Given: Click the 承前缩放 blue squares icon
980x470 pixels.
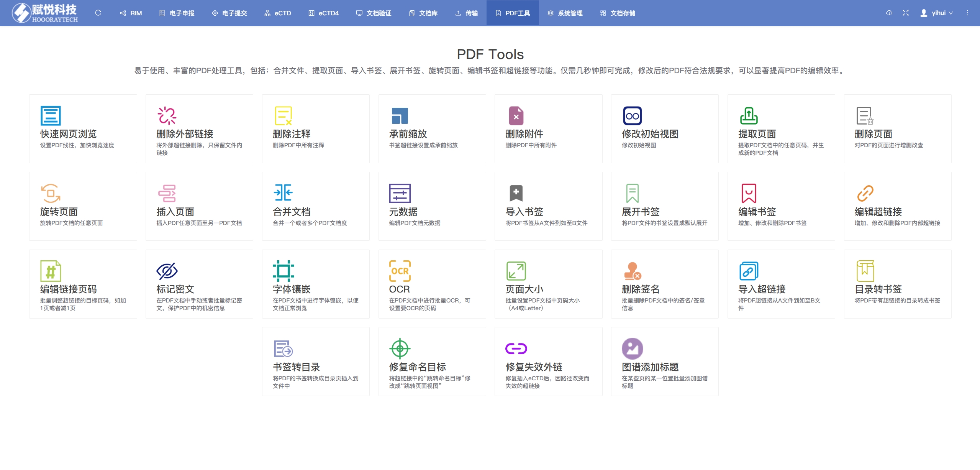Looking at the screenshot, I should coord(400,116).
